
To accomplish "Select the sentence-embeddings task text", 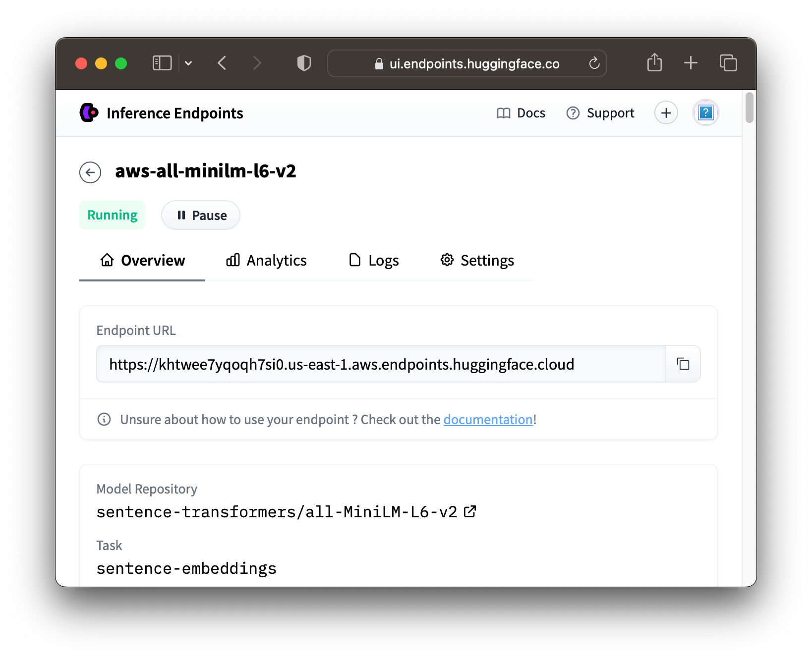I will [186, 568].
